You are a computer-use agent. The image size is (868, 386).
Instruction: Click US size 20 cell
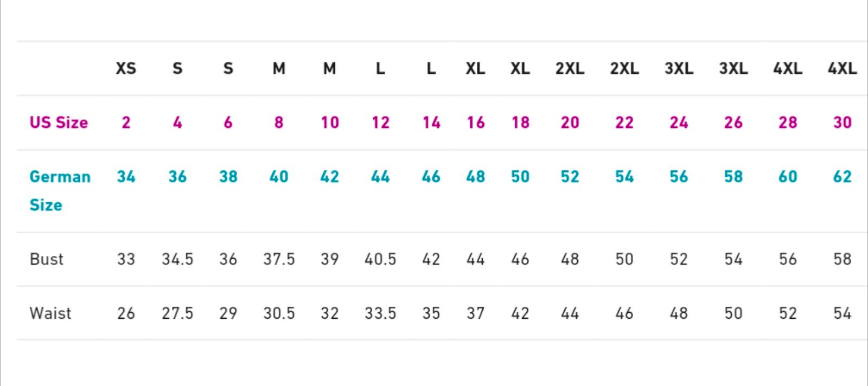pyautogui.click(x=570, y=123)
